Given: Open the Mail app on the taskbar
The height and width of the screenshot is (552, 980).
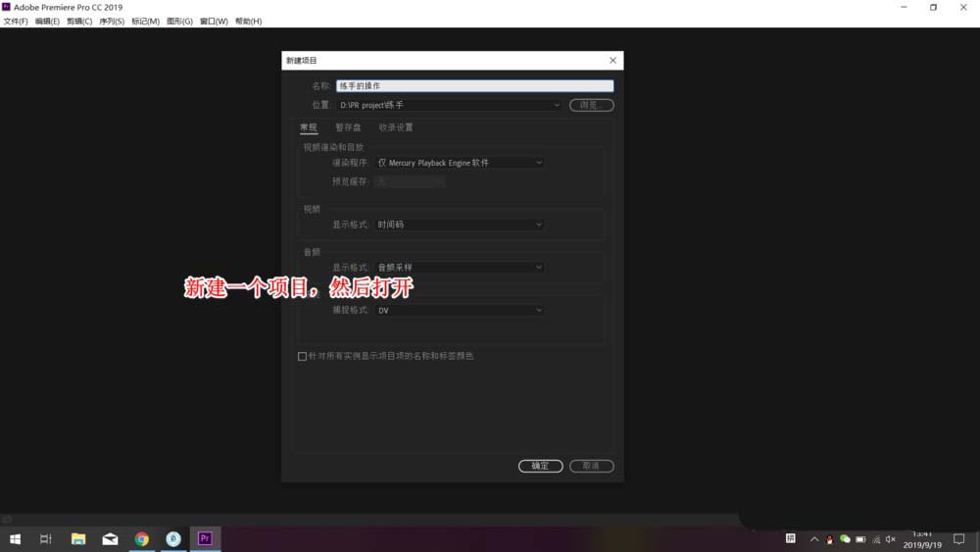Looking at the screenshot, I should [110, 539].
